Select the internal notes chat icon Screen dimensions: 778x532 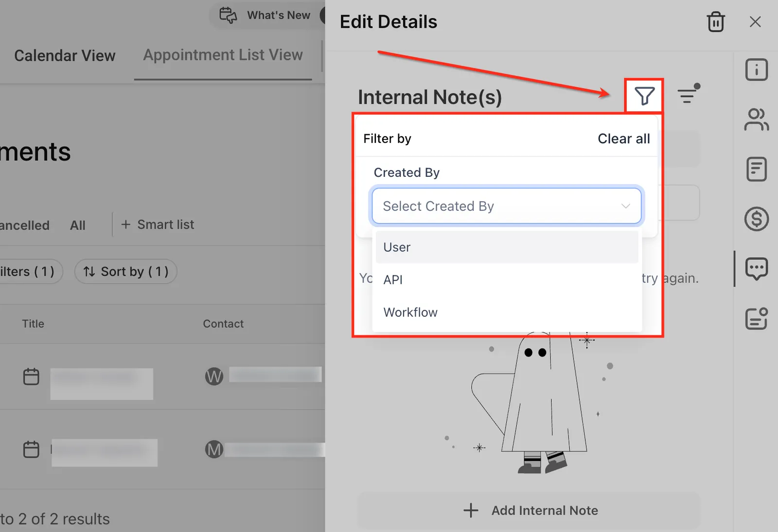pyautogui.click(x=756, y=269)
